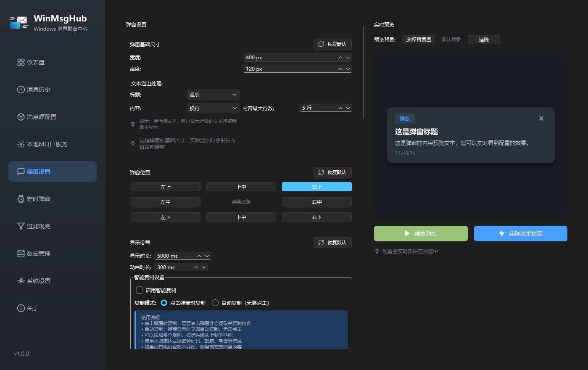
Task: Increase 宽度 using its stepper arrow
Action: [x=341, y=57]
